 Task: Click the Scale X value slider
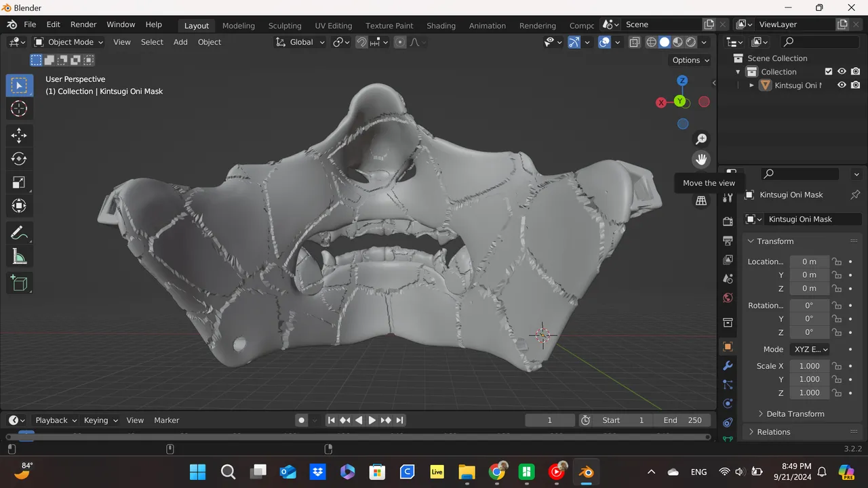809,366
